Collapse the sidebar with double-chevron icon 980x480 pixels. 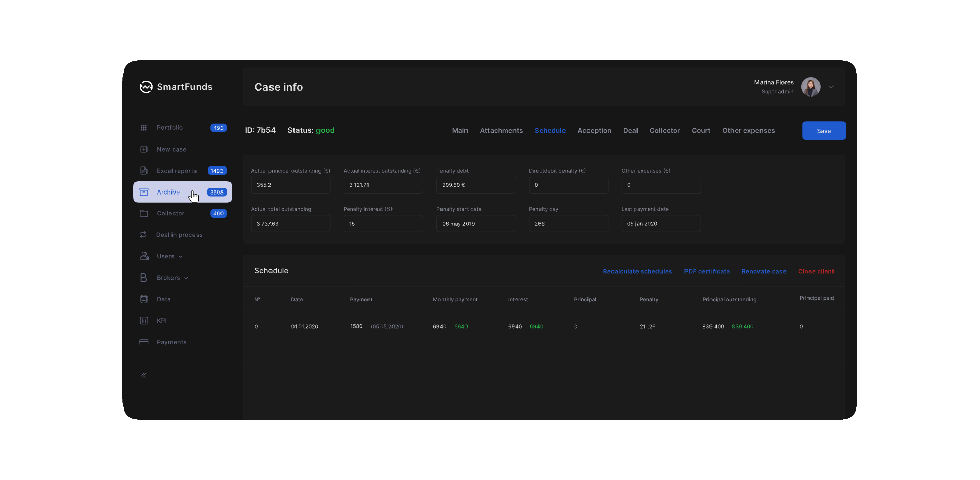[x=144, y=375]
